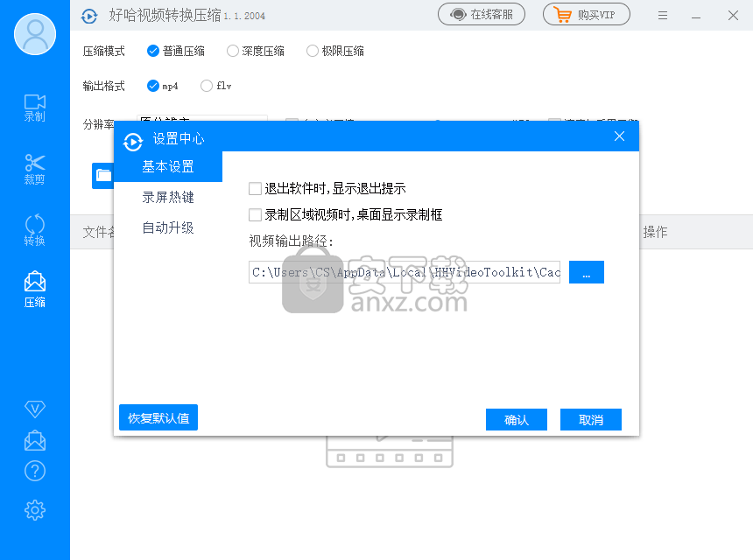Select 普通压缩 compression mode

click(176, 51)
